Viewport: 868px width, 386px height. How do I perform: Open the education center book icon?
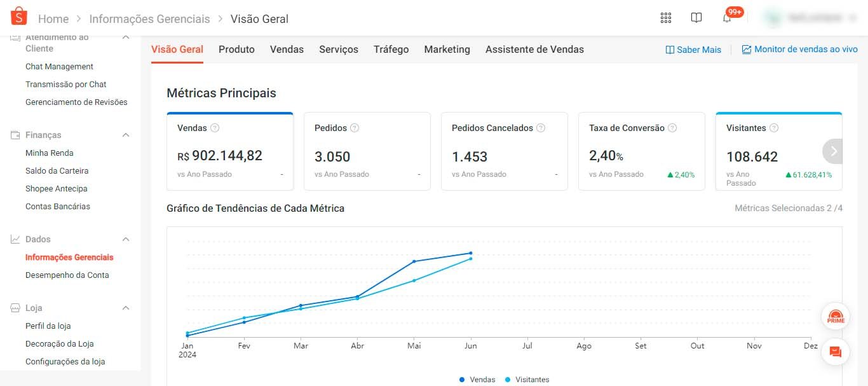pyautogui.click(x=696, y=17)
